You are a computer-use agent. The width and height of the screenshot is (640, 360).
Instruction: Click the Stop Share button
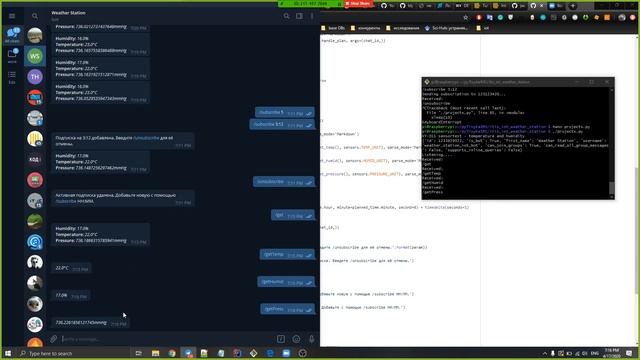(358, 4)
